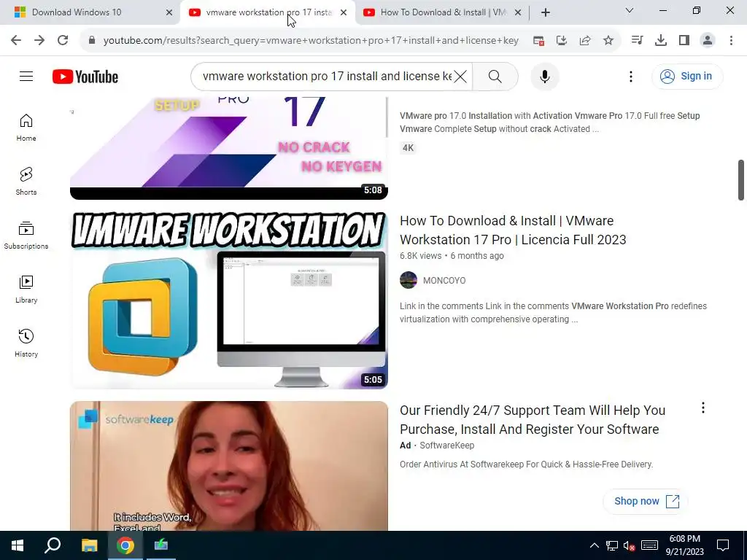The image size is (747, 560).
Task: Open the MONCOYO channel name
Action: [x=444, y=281]
